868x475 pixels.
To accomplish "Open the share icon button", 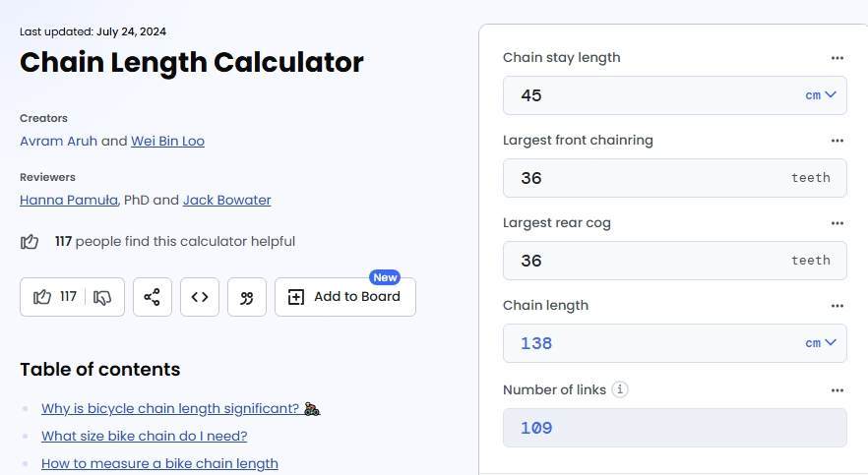I will click(153, 297).
